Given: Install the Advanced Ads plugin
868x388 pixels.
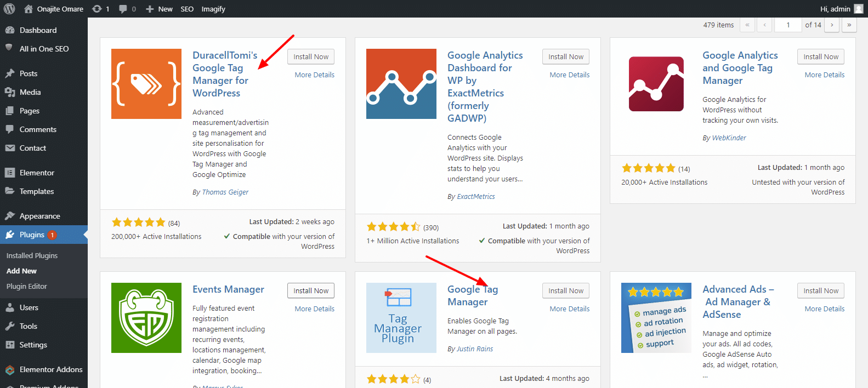Looking at the screenshot, I should click(821, 290).
